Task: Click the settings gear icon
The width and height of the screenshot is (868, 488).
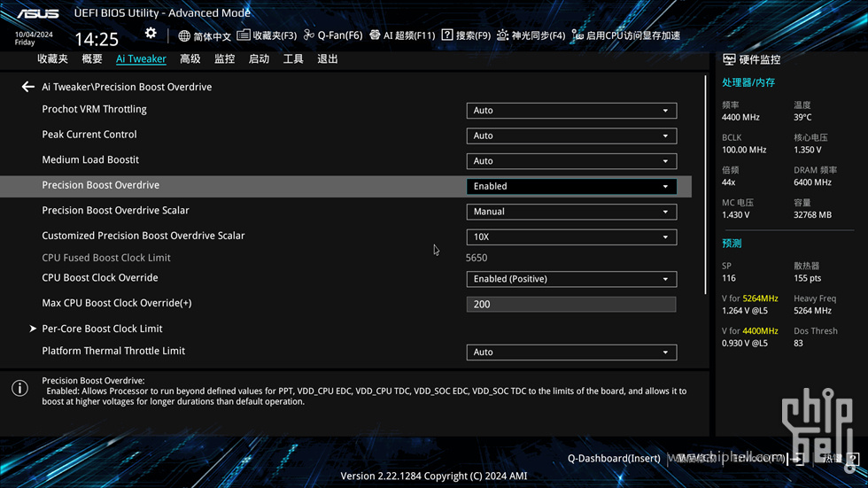Action: 151,34
